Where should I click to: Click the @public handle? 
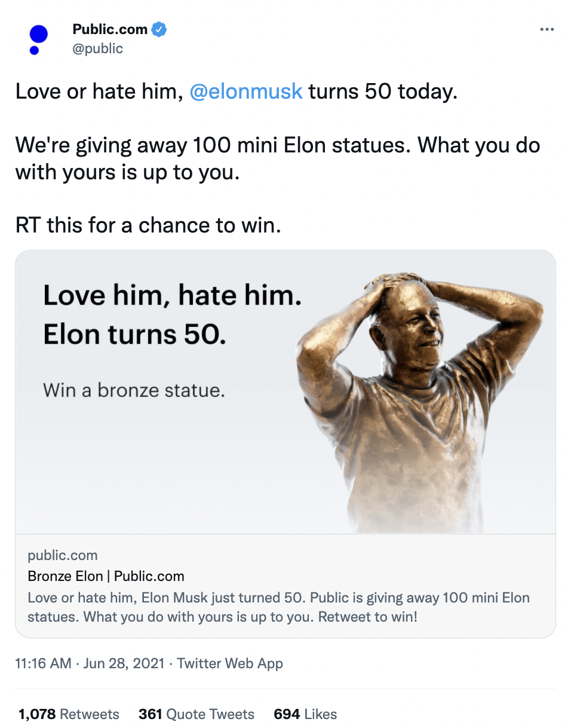(97, 48)
